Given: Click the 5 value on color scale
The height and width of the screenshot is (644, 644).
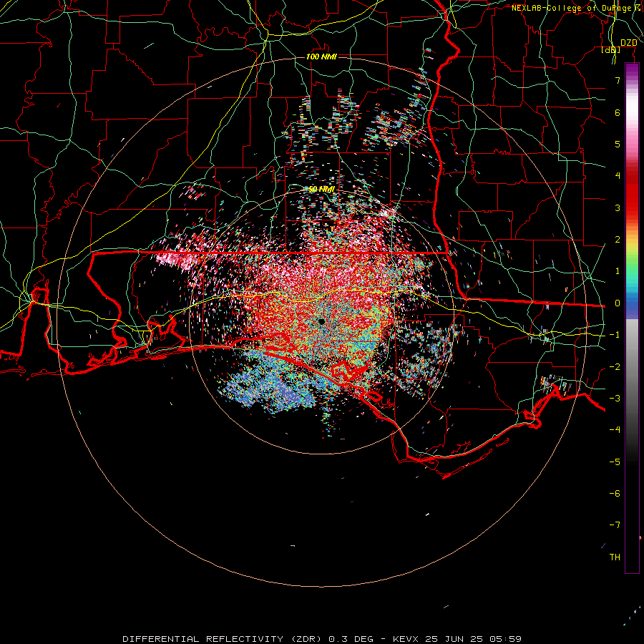Looking at the screenshot, I should click(618, 144).
